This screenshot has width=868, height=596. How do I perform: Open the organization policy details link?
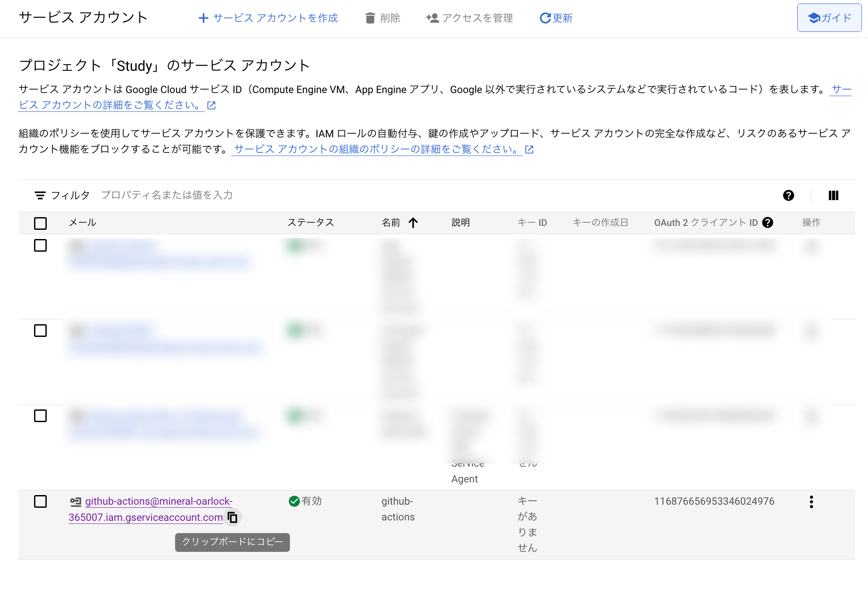point(376,149)
